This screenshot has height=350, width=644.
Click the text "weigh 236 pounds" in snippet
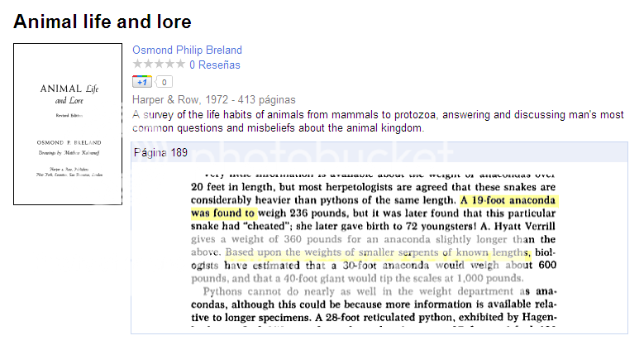(303, 213)
